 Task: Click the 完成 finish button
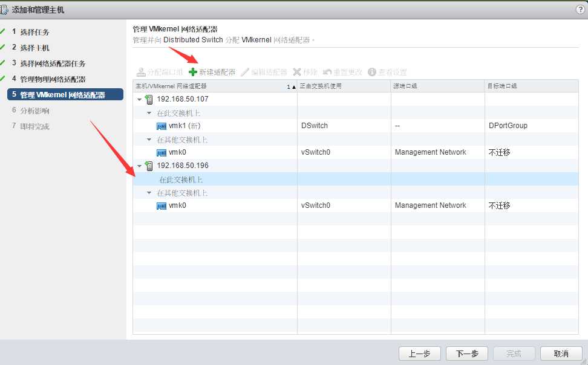[514, 354]
